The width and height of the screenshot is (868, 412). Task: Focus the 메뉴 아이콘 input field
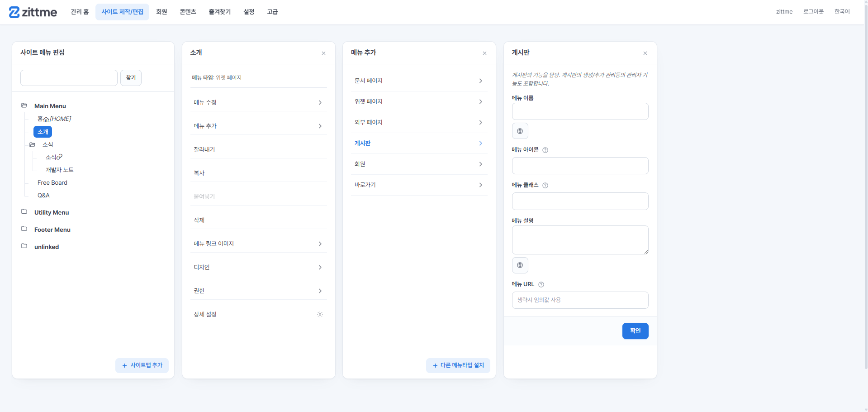tap(580, 166)
